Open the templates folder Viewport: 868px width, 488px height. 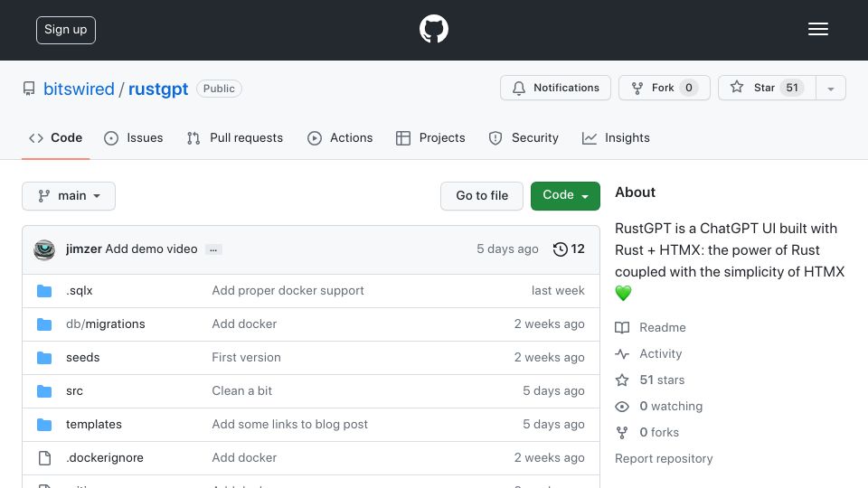93,425
